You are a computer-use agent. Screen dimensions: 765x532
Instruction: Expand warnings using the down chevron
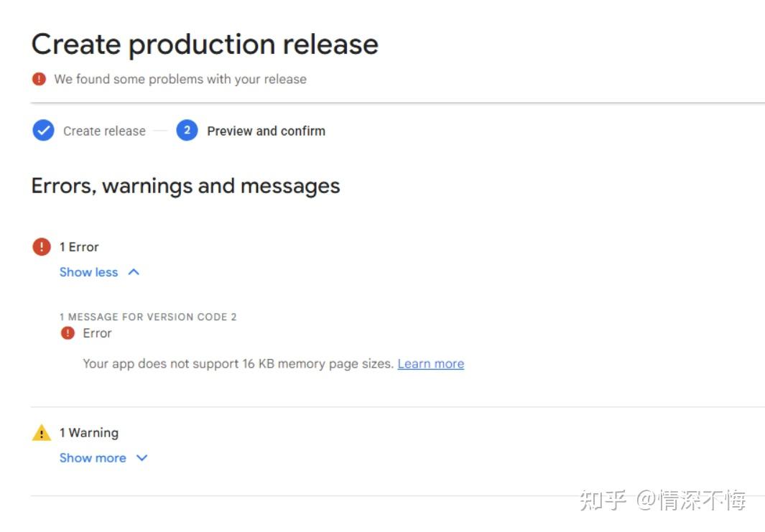tap(142, 458)
